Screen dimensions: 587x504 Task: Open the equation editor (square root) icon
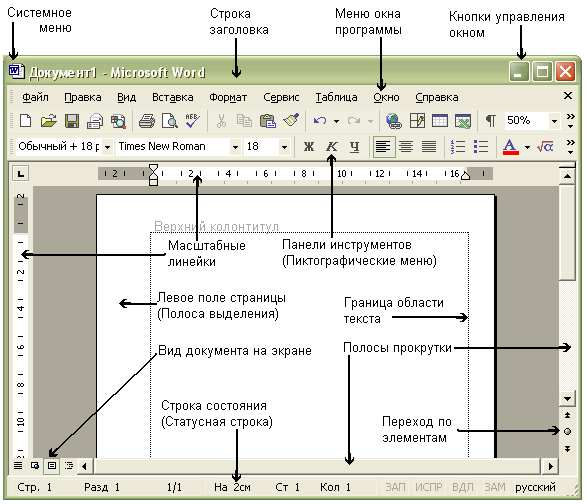tap(545, 146)
